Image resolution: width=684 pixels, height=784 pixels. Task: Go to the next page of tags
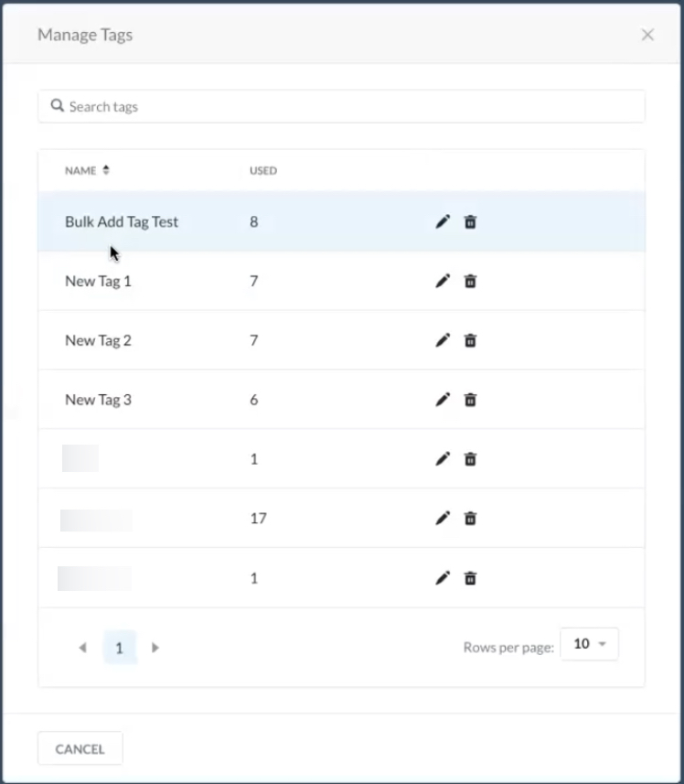(155, 648)
